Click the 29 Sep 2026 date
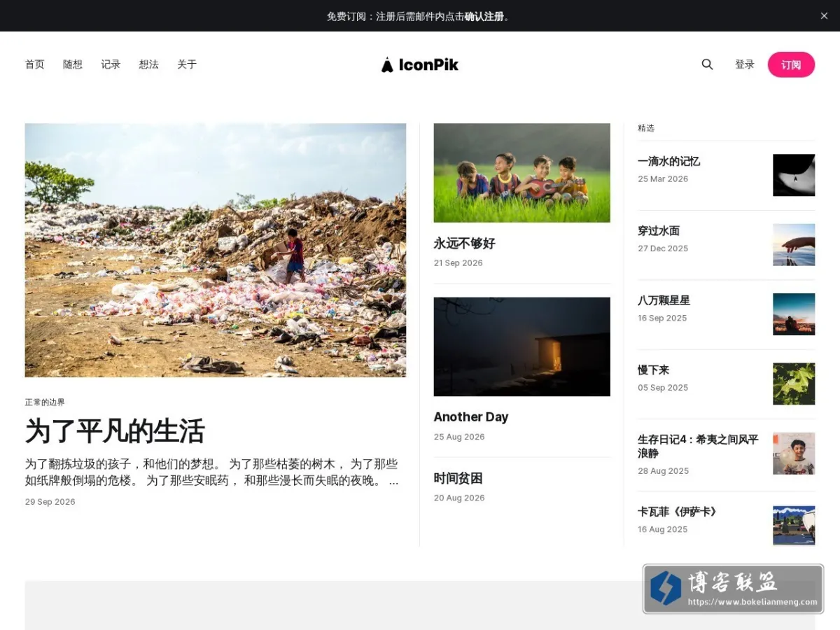Screen dimensions: 840x630 tap(50, 502)
